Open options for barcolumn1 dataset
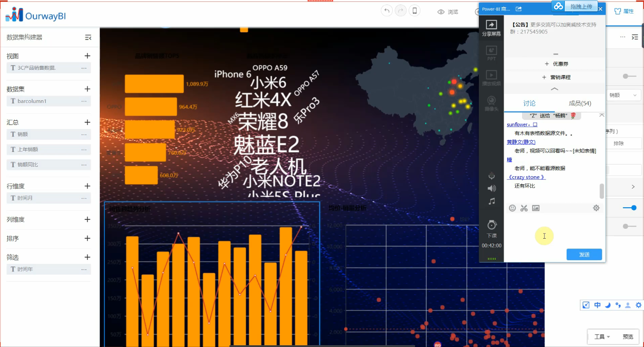Image resolution: width=644 pixels, height=347 pixels. click(x=84, y=101)
